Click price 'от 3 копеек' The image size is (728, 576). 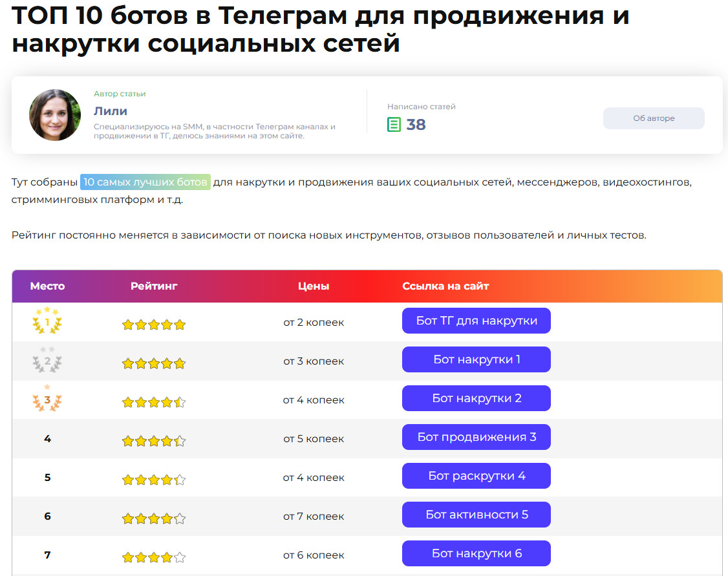pyautogui.click(x=314, y=361)
